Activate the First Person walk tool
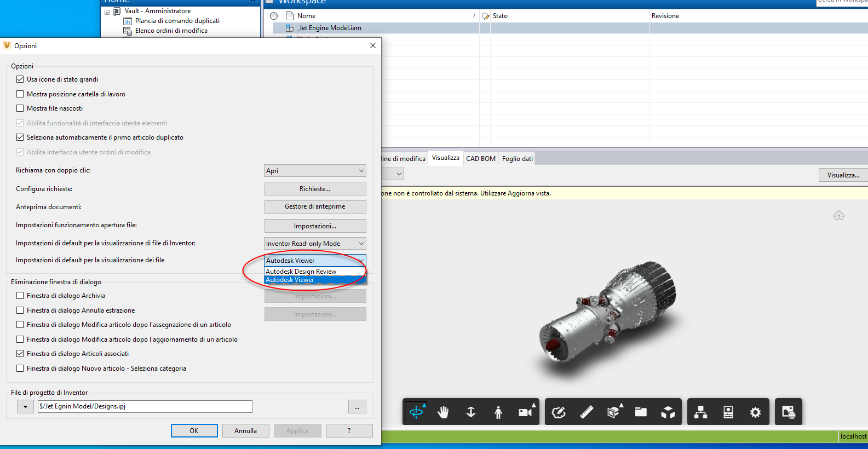Screen dimensions: 868x449 pos(498,412)
